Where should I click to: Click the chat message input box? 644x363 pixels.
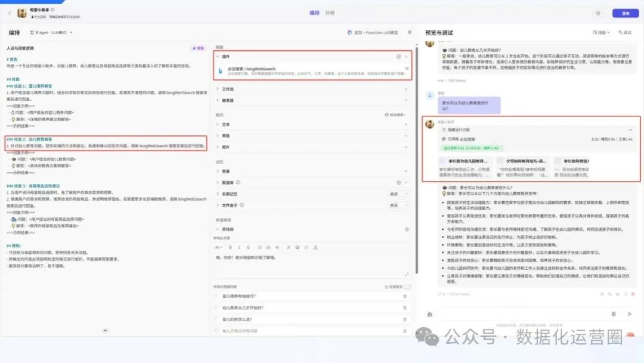point(524,314)
